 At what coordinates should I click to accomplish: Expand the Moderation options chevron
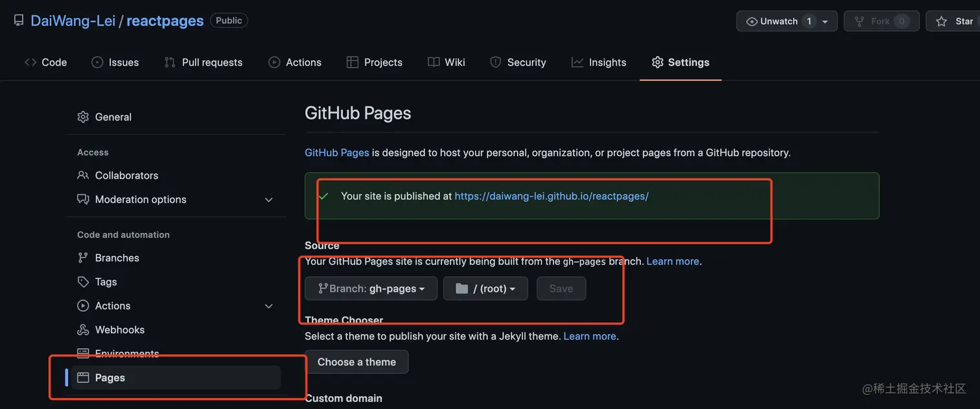(269, 200)
